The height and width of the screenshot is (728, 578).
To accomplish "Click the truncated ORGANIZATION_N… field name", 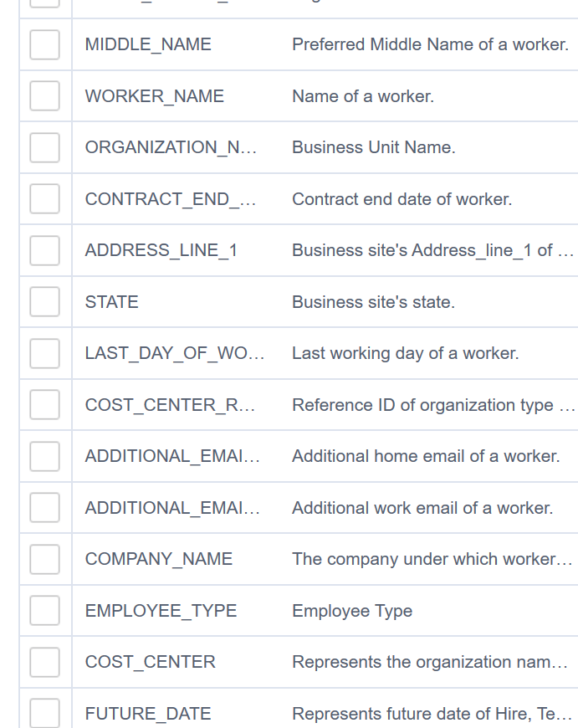I will (171, 147).
